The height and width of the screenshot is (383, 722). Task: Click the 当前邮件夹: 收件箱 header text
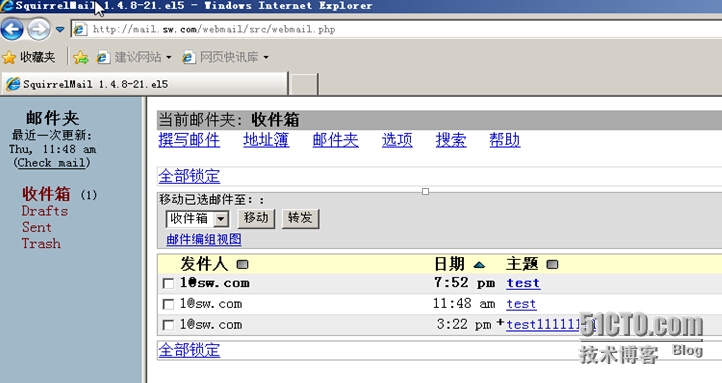coord(229,120)
